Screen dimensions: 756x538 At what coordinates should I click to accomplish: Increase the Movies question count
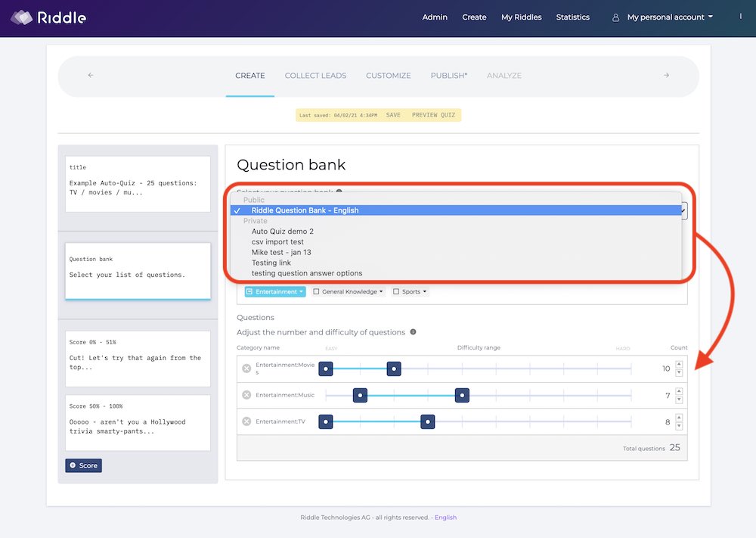coord(679,364)
